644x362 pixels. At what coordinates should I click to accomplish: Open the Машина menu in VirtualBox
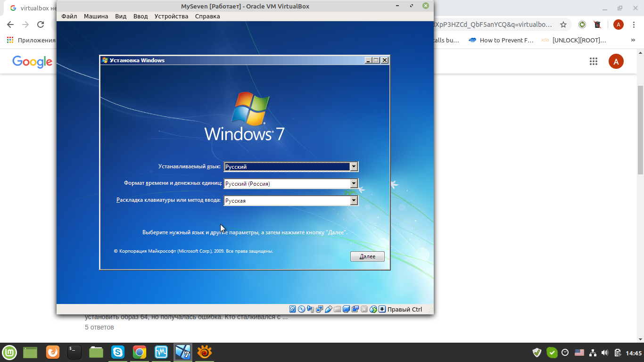[x=96, y=16]
